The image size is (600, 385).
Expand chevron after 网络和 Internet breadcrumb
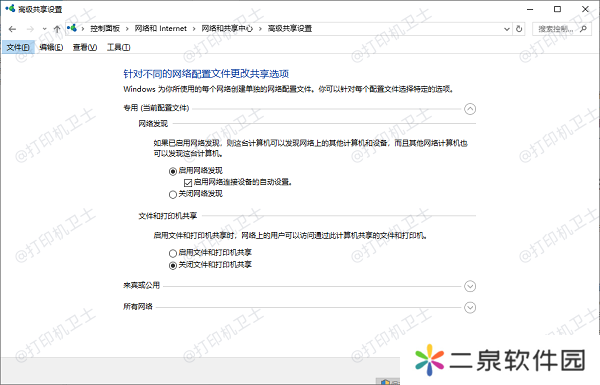194,29
